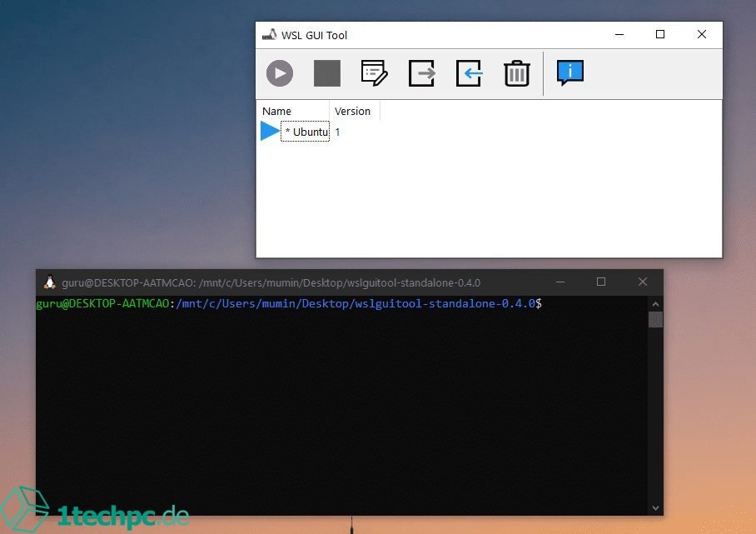
Task: Start the Ubuntu distribution with the Run icon
Action: click(x=279, y=73)
